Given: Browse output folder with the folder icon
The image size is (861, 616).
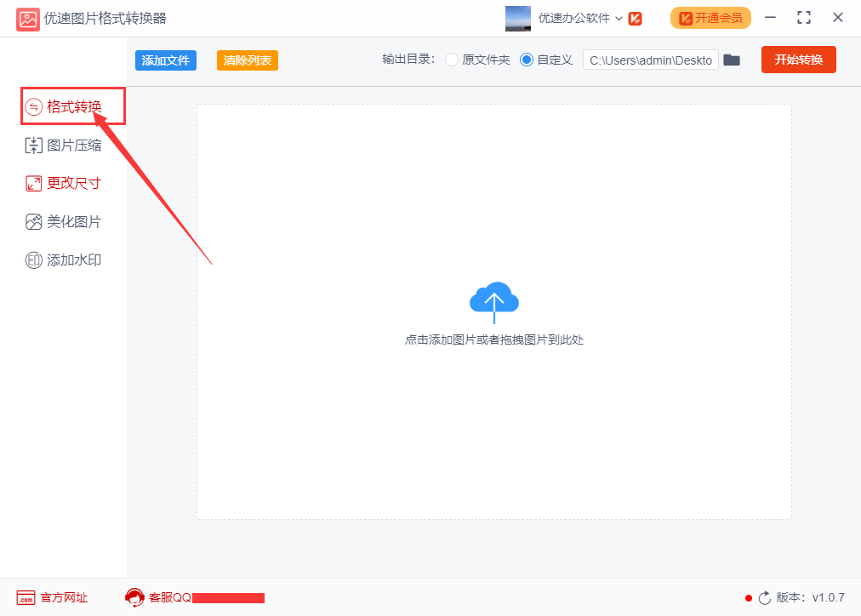Looking at the screenshot, I should click(x=732, y=60).
